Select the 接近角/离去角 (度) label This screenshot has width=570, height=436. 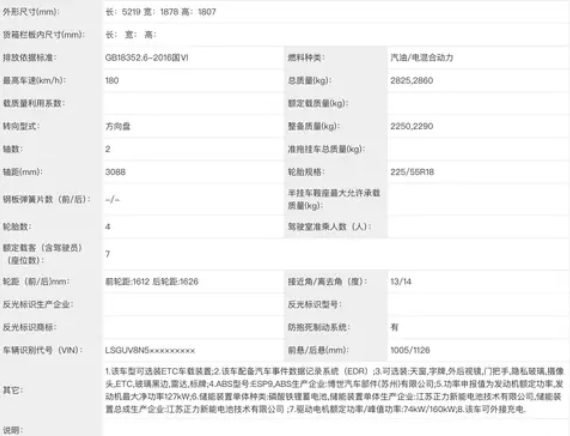(327, 281)
